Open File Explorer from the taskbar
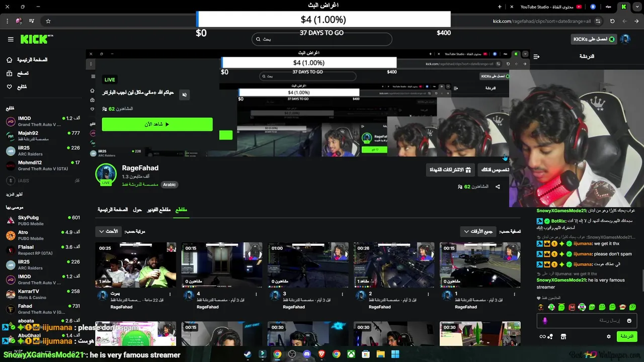The height and width of the screenshot is (362, 644). click(380, 354)
